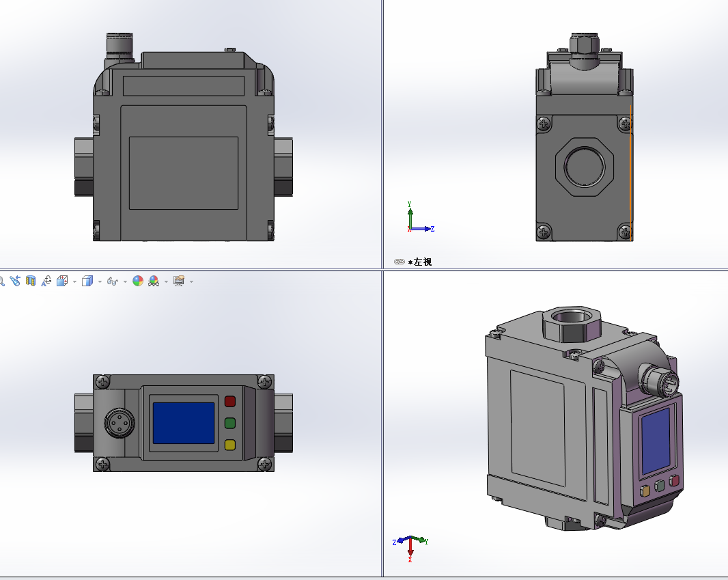The image size is (728, 580).
Task: Expand the View Orientation dropdown arrow
Action: point(74,281)
